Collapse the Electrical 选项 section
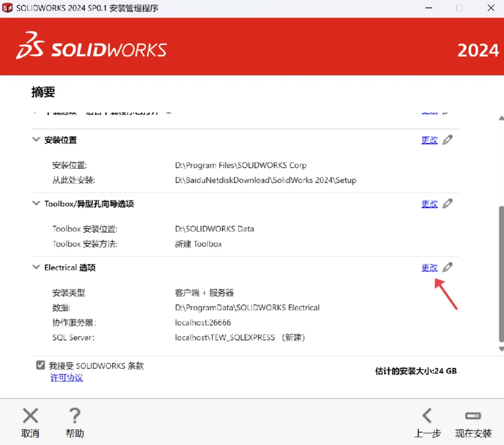This screenshot has width=504, height=445. (36, 267)
